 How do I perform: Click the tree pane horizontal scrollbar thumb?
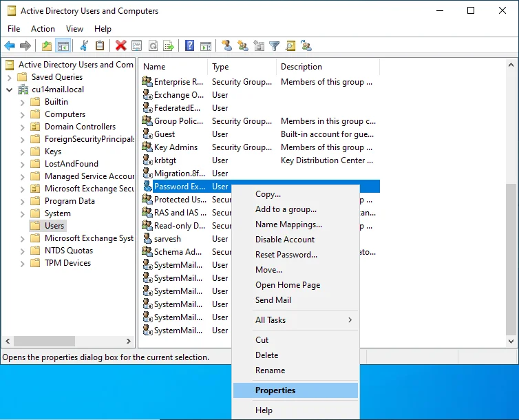pos(44,341)
